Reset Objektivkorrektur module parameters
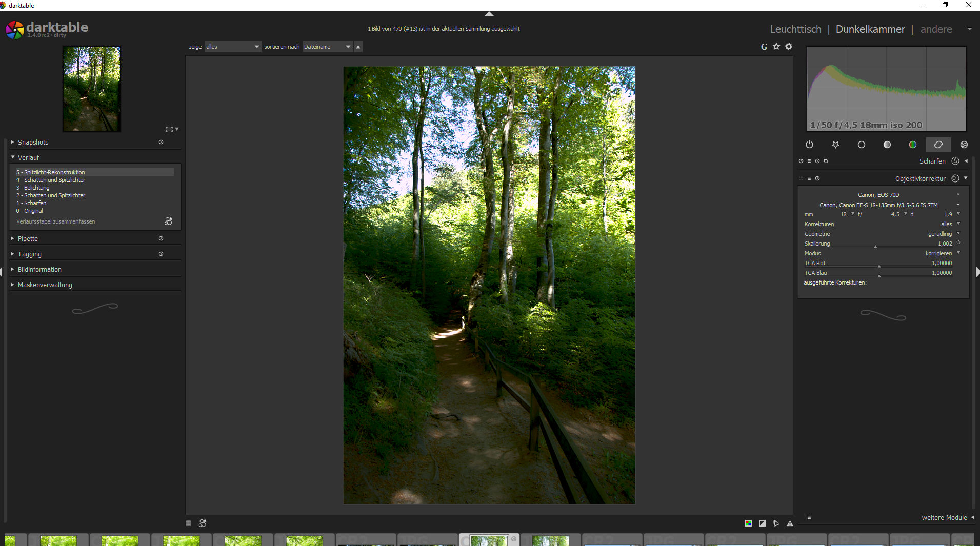The height and width of the screenshot is (546, 980). 817,178
